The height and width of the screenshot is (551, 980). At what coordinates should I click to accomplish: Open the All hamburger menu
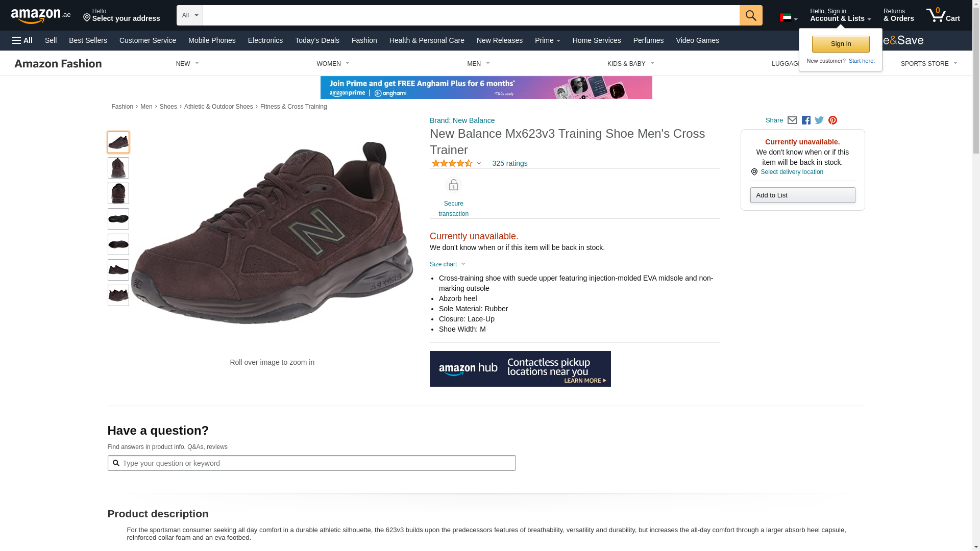pyautogui.click(x=22, y=40)
